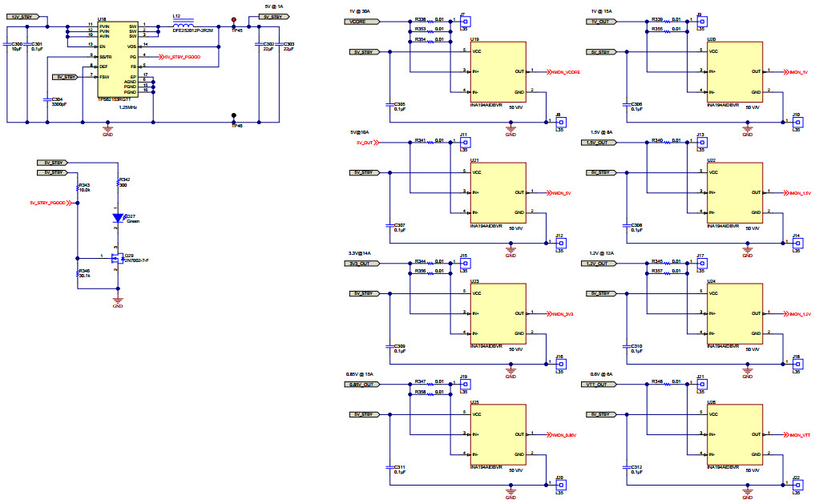The image size is (815, 504).
Task: Click the L12 inductor symbol
Action: pos(181,26)
